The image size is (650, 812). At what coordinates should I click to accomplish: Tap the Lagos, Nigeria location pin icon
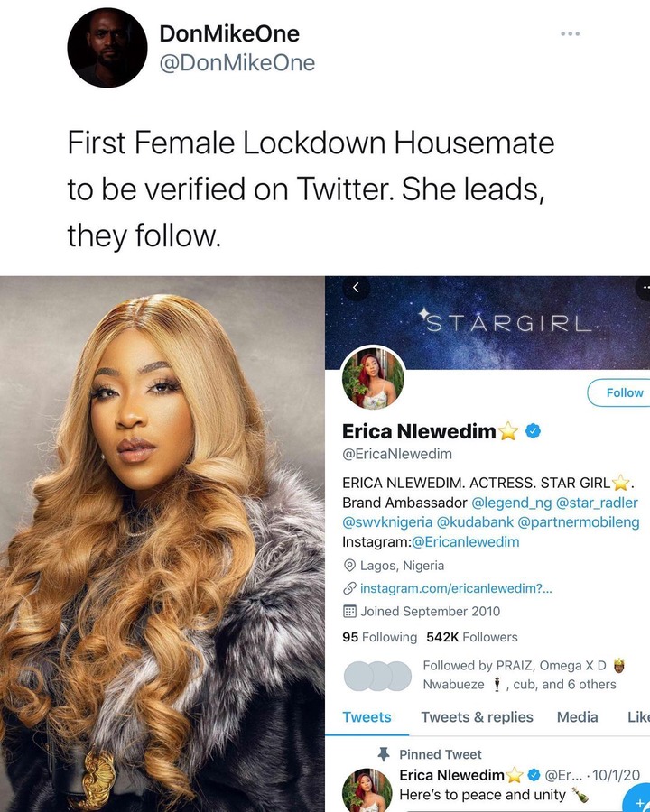tap(350, 565)
